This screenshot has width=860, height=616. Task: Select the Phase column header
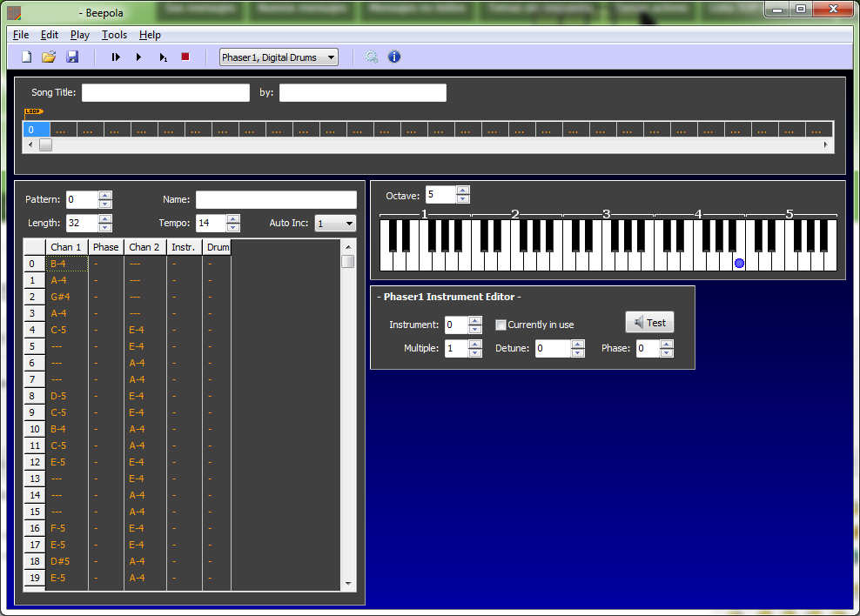coord(106,247)
